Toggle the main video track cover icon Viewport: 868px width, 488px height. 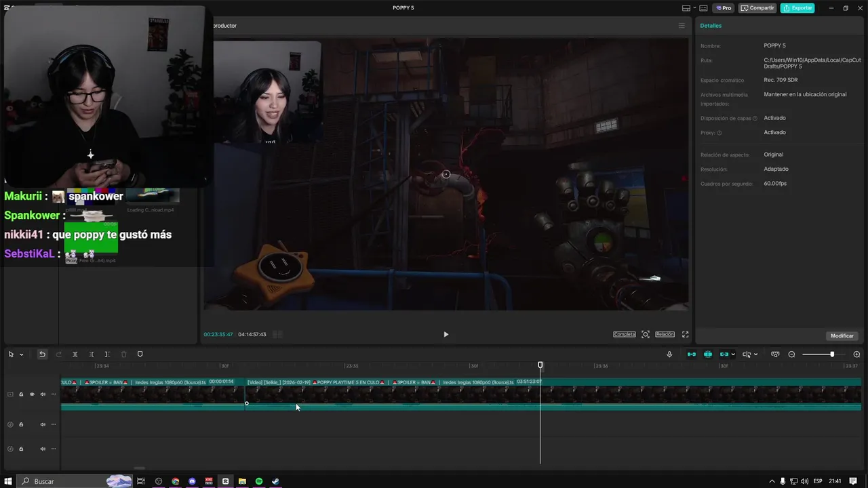click(10, 394)
